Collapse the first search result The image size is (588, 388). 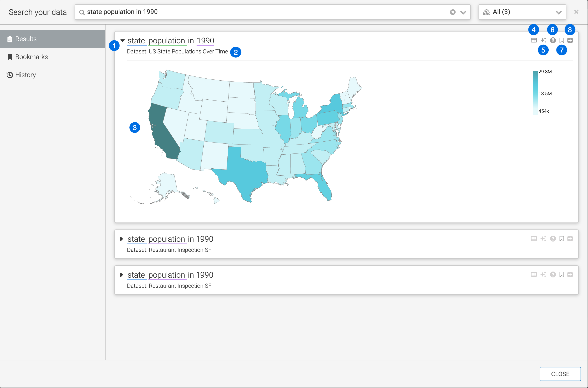point(122,41)
